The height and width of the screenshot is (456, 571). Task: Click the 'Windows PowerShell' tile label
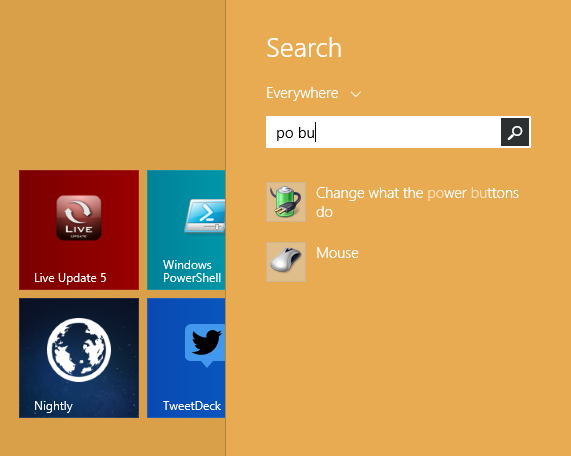(x=192, y=271)
